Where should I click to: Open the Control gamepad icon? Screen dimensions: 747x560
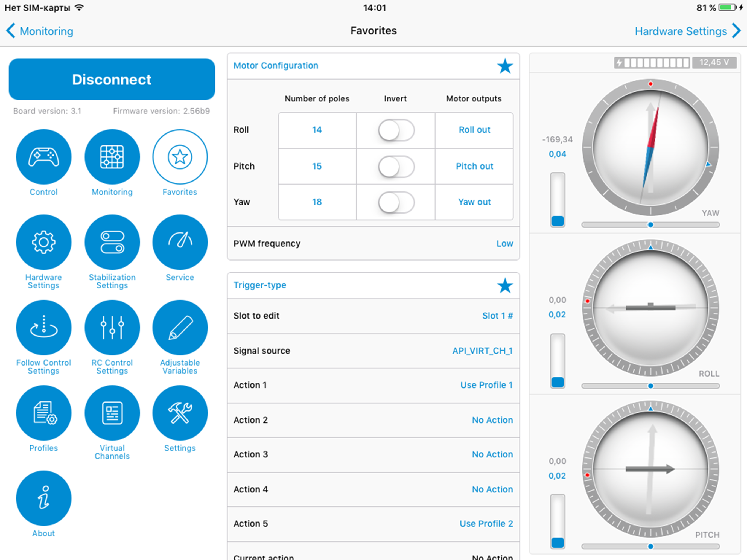click(x=43, y=157)
